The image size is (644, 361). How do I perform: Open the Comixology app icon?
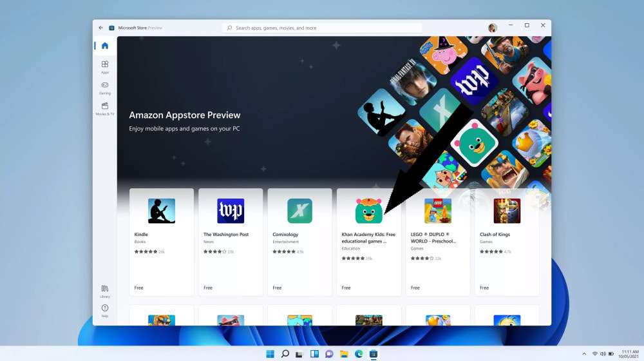point(299,211)
